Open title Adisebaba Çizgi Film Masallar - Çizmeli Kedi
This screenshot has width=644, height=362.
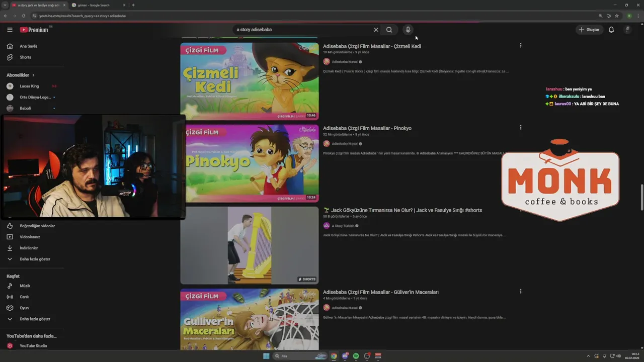click(x=372, y=46)
